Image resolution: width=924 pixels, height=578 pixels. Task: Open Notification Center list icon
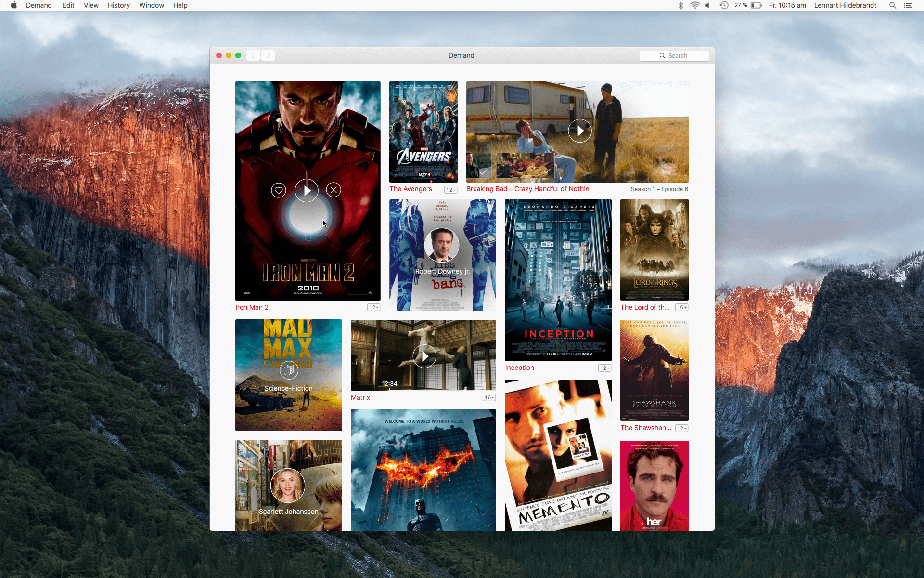pos(908,5)
